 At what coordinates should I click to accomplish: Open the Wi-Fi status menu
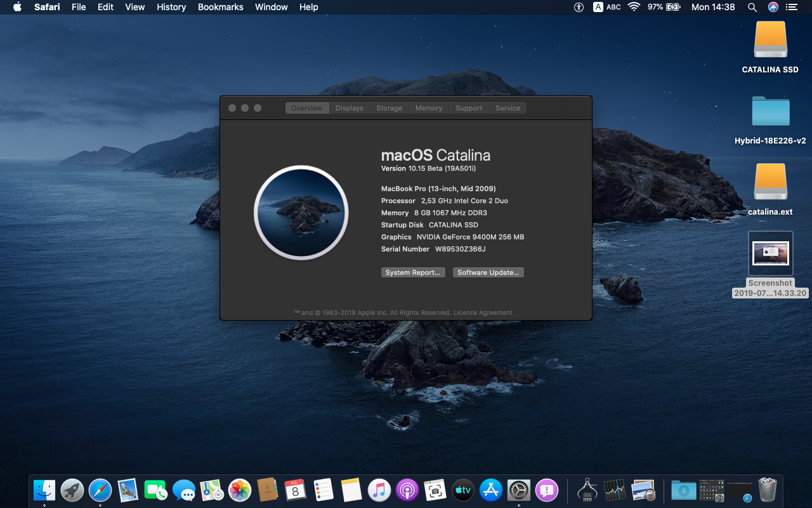click(634, 7)
